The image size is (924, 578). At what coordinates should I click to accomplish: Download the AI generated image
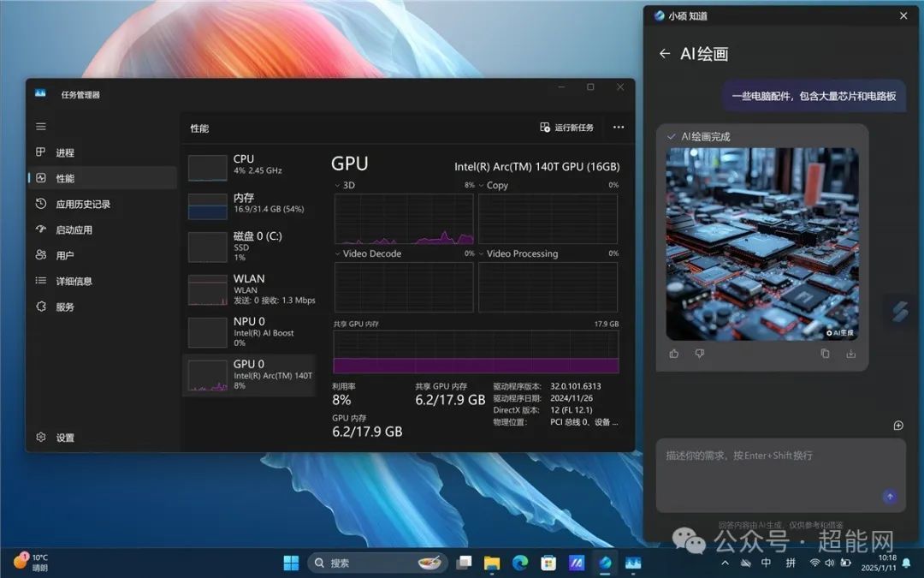pyautogui.click(x=851, y=354)
